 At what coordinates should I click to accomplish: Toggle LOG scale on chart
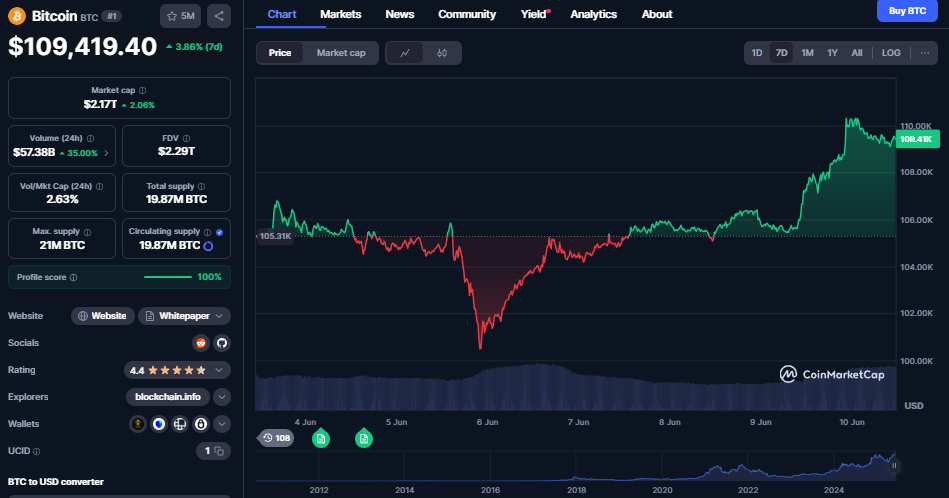891,53
